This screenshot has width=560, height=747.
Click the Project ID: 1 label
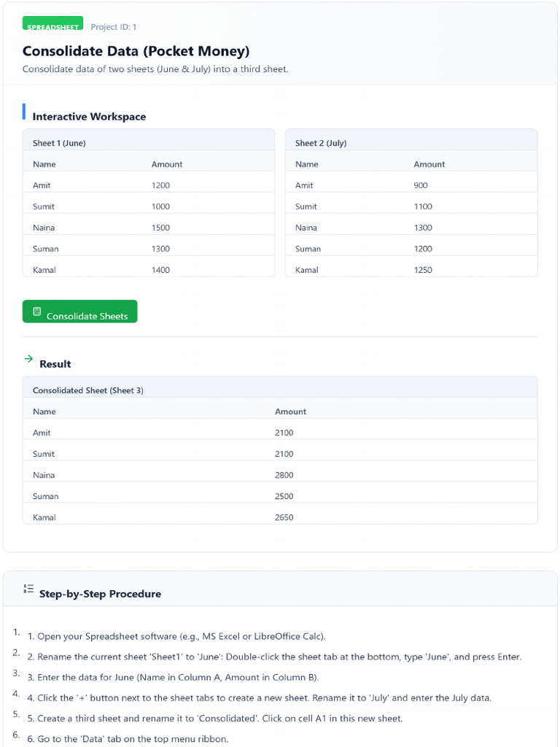pos(113,27)
